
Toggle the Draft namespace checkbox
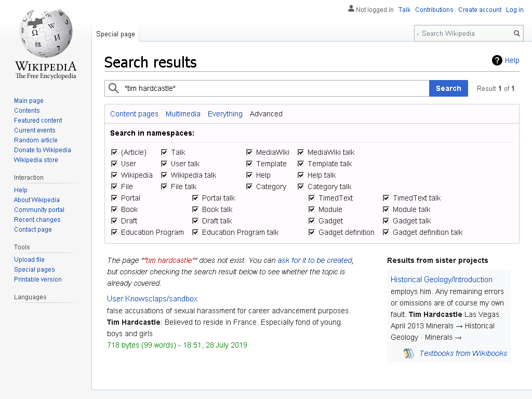pos(114,221)
